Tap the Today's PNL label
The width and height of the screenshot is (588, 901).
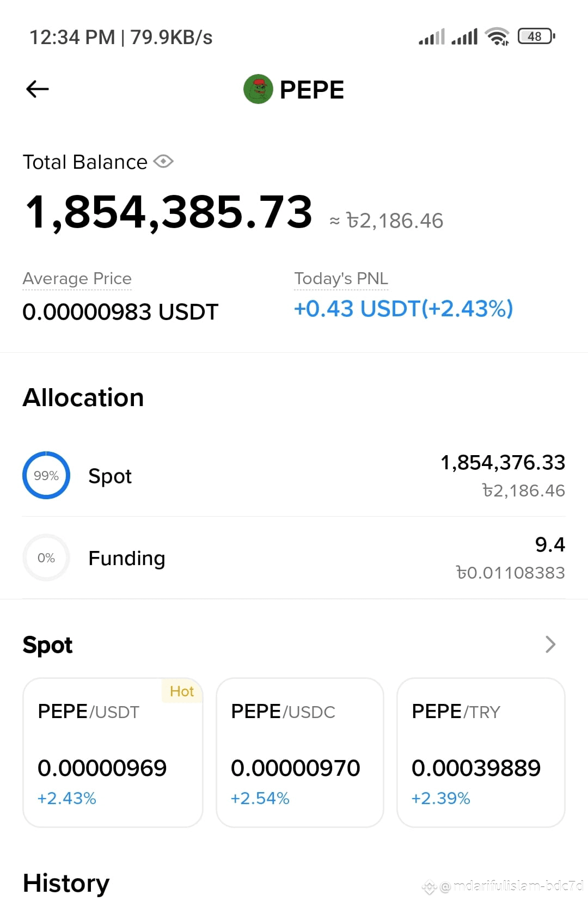341,279
